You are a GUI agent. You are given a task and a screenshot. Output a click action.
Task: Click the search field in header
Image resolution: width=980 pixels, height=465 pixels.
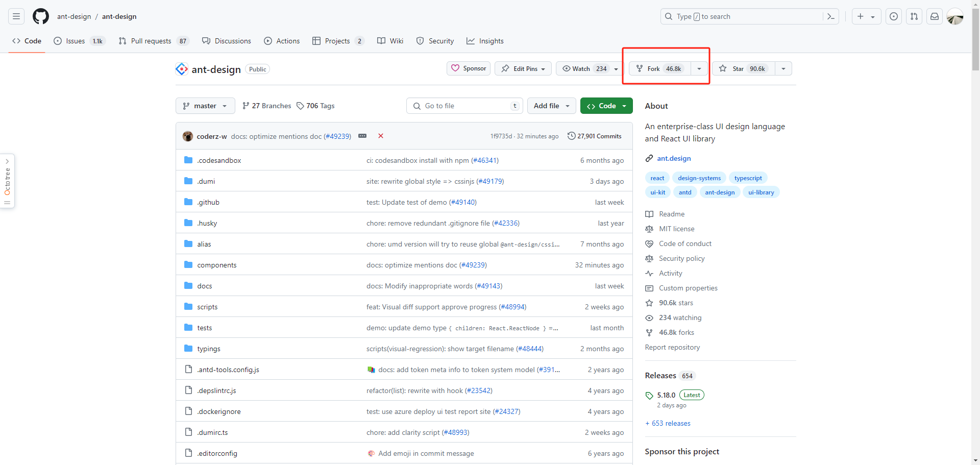coord(743,16)
